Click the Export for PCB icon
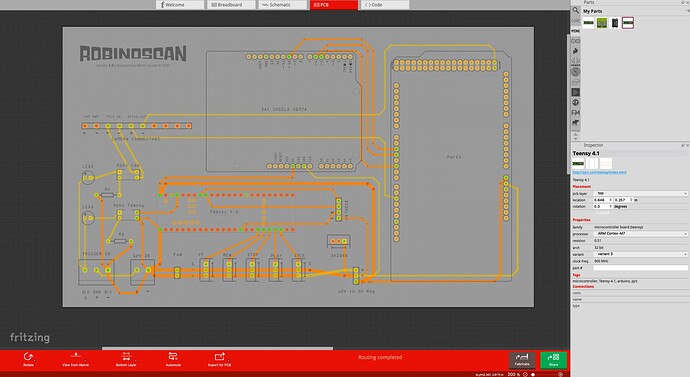This screenshot has width=690, height=377. [x=219, y=359]
